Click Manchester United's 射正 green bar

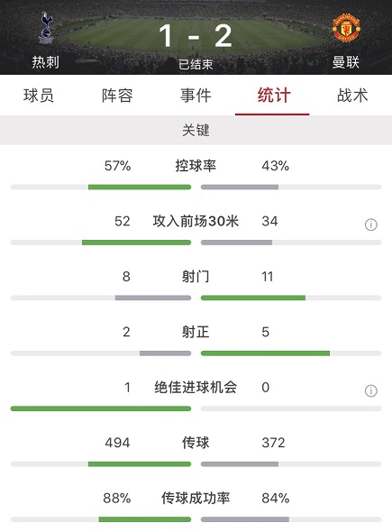[265, 353]
